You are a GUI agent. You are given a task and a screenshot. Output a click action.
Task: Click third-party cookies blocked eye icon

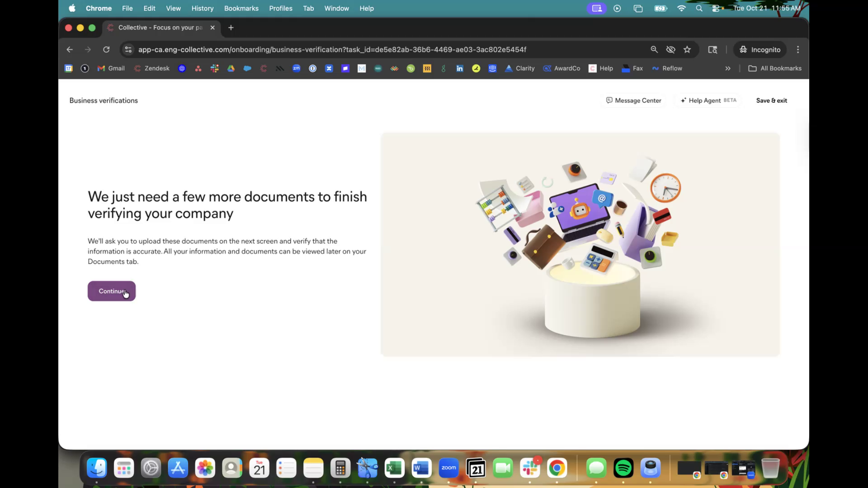click(x=670, y=50)
